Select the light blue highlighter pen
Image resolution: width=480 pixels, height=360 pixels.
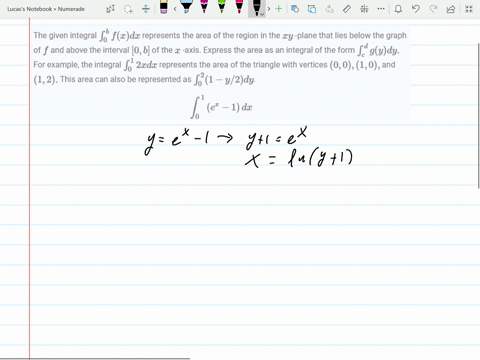tap(186, 7)
